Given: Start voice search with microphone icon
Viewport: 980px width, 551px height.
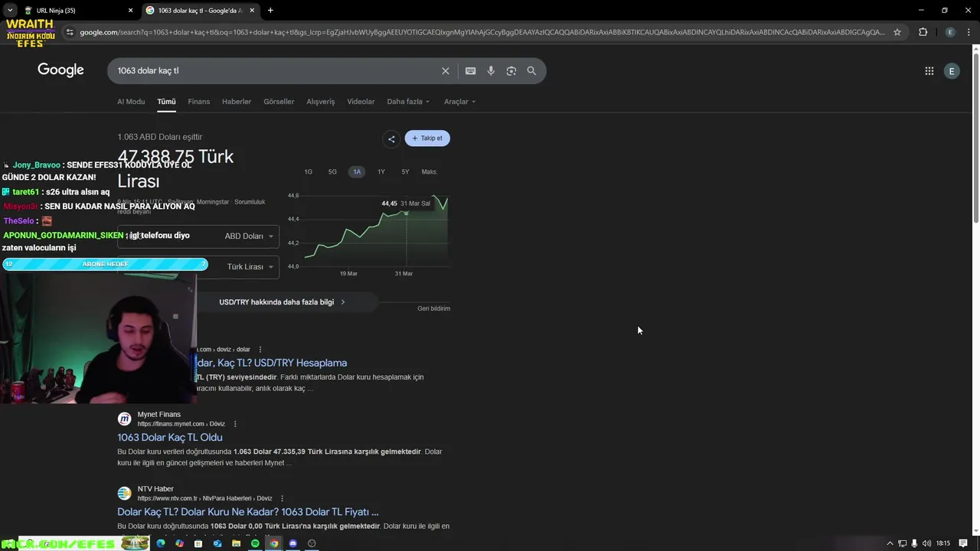Looking at the screenshot, I should (491, 70).
